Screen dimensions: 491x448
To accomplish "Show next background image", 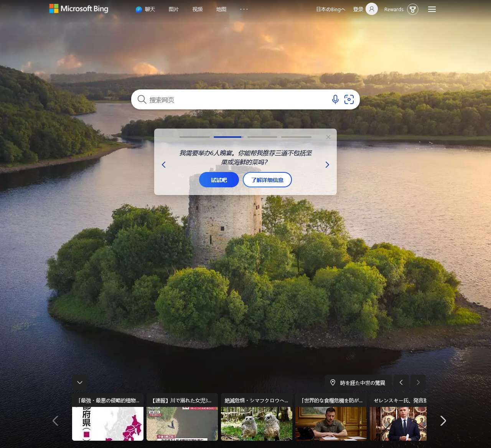I will click(x=418, y=382).
